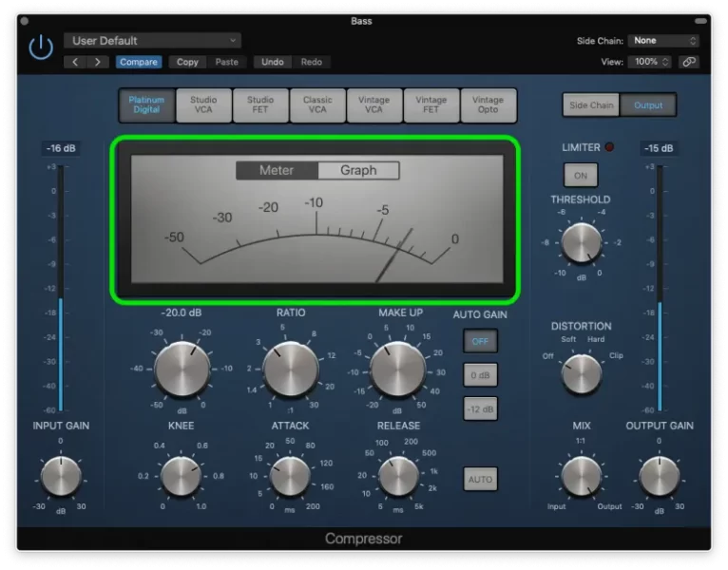Show the Meter display view
Viewport: 728px width, 570px height.
[277, 170]
